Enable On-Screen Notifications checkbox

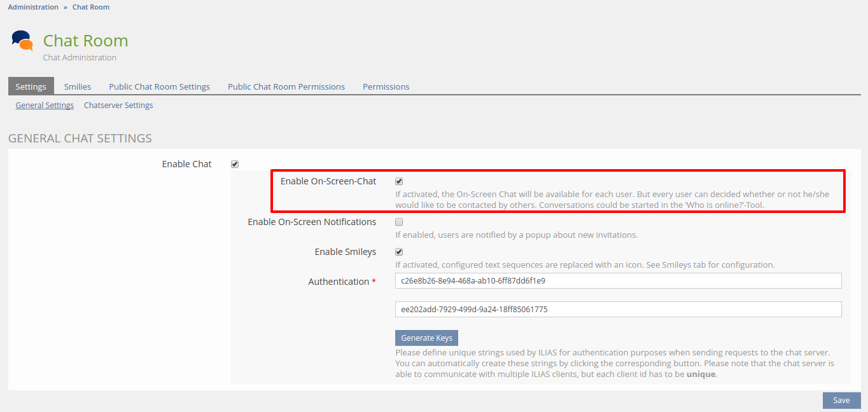399,222
